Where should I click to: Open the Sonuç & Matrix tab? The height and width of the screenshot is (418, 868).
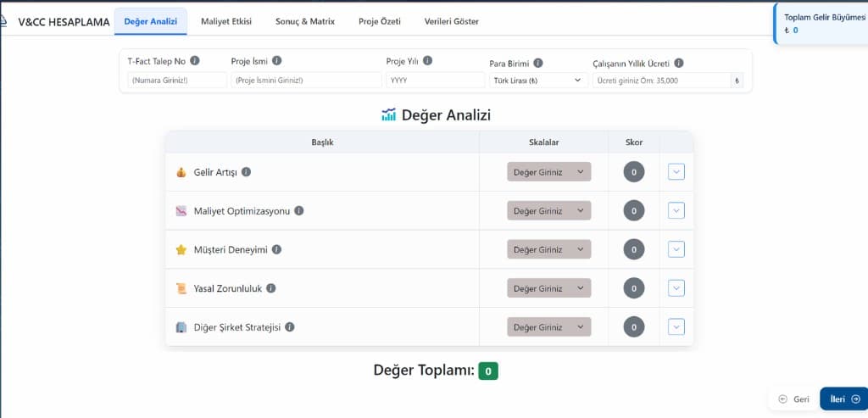(x=305, y=21)
